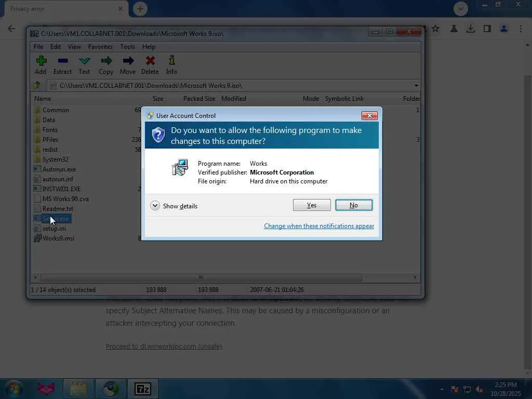Expand Show details in UAC dialog

(x=174, y=206)
